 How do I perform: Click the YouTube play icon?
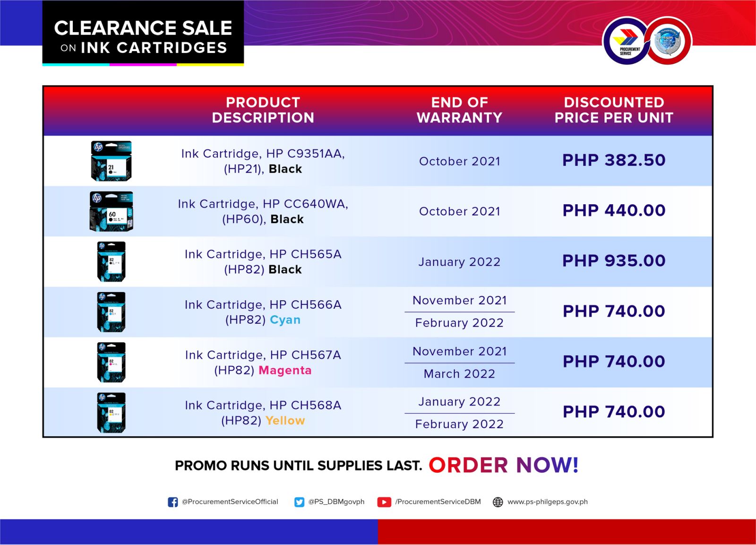pos(384,502)
